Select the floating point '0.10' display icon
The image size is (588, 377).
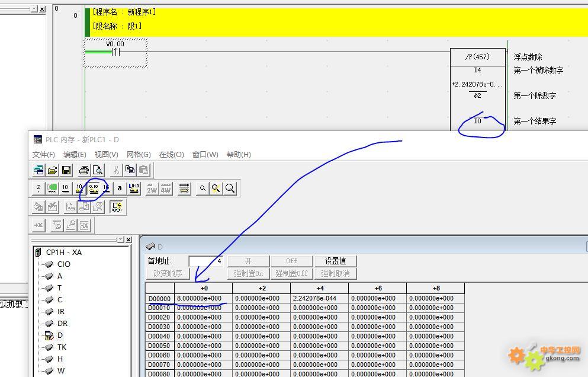(x=94, y=188)
